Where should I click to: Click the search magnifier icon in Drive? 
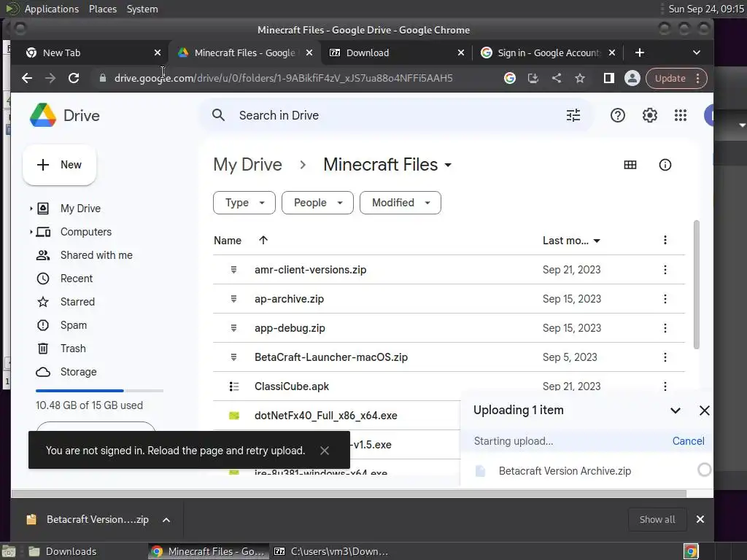218,115
